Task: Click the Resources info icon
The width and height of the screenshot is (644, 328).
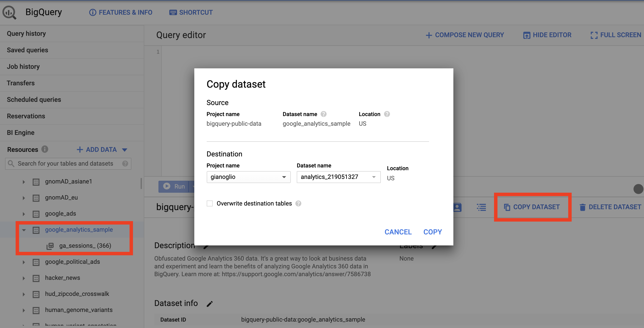Action: click(x=45, y=149)
